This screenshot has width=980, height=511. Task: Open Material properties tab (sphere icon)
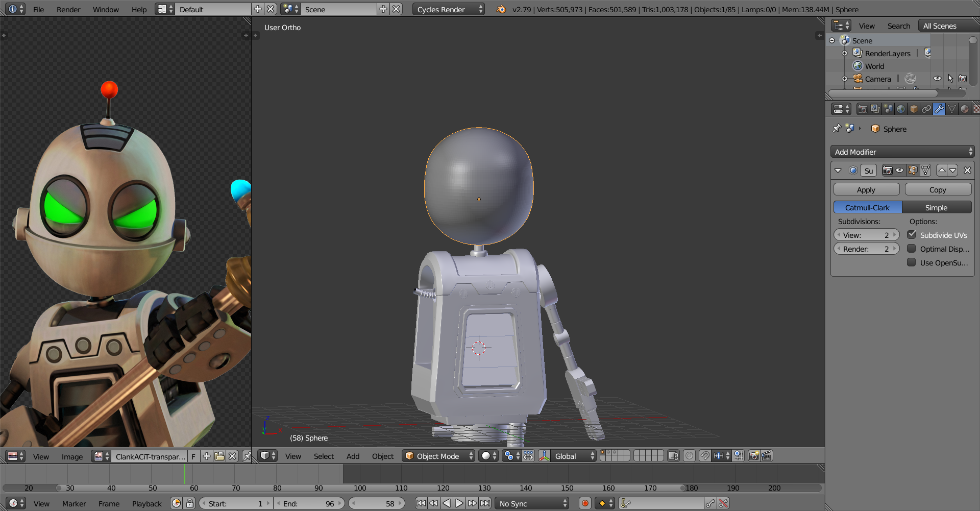pyautogui.click(x=965, y=109)
